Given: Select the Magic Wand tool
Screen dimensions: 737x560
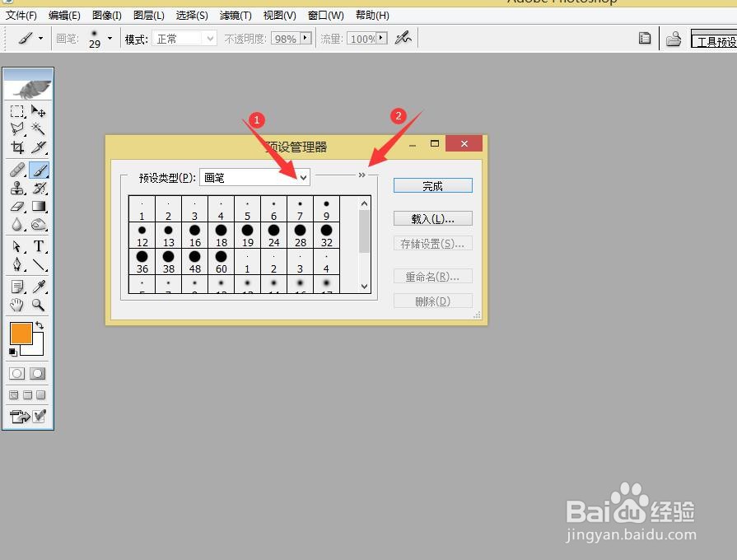Looking at the screenshot, I should [x=38, y=128].
